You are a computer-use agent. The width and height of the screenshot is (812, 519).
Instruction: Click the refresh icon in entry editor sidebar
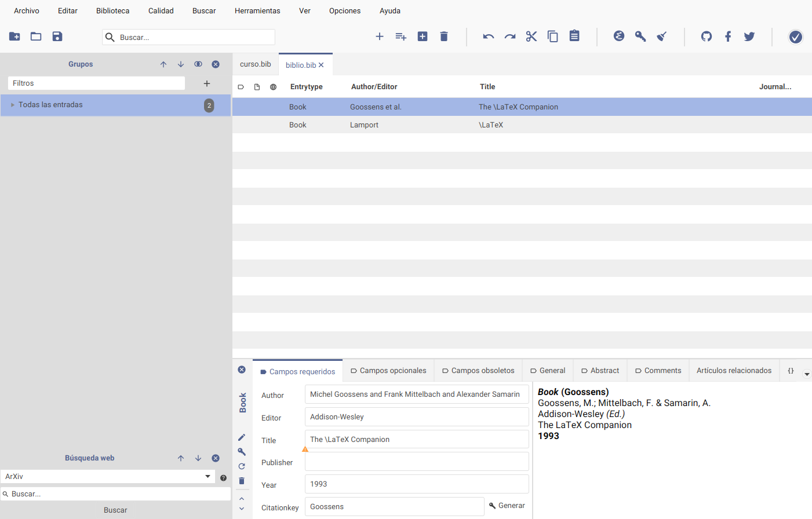[x=242, y=466]
